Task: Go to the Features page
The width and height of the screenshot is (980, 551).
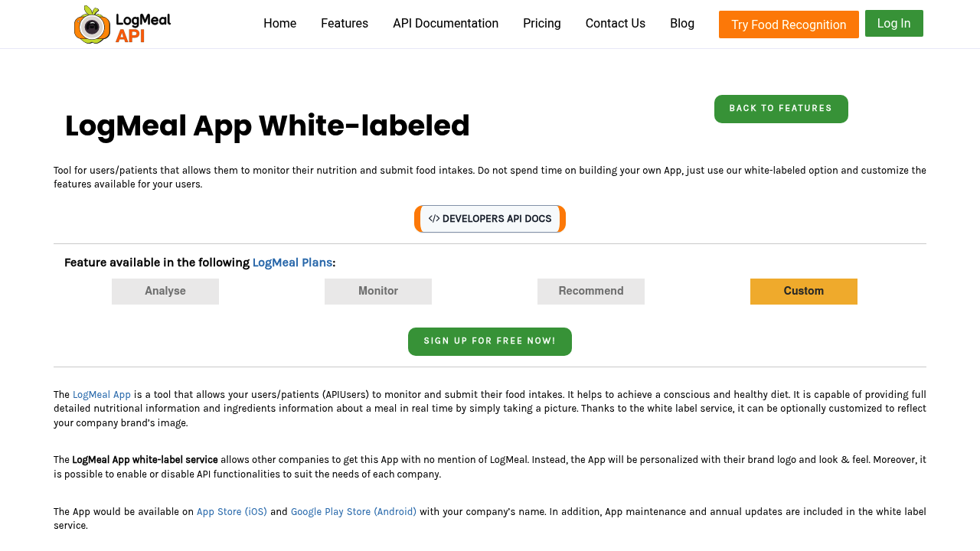Action: coord(345,24)
